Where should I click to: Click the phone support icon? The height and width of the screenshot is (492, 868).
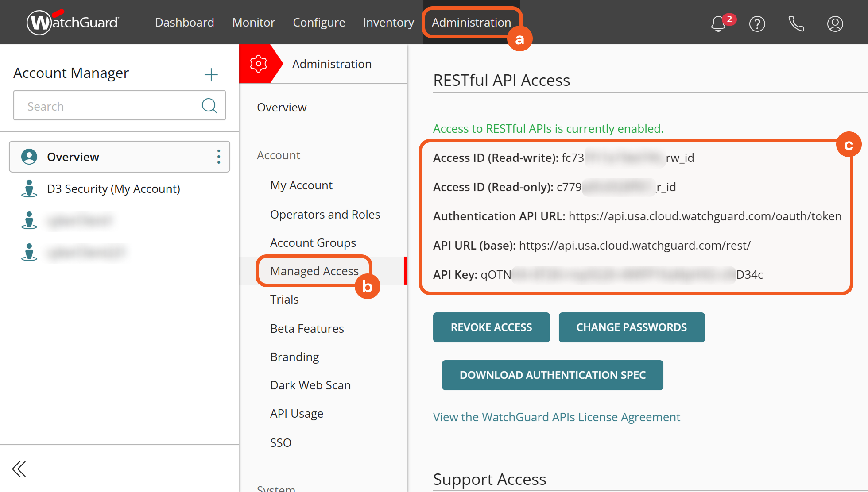pyautogui.click(x=796, y=24)
